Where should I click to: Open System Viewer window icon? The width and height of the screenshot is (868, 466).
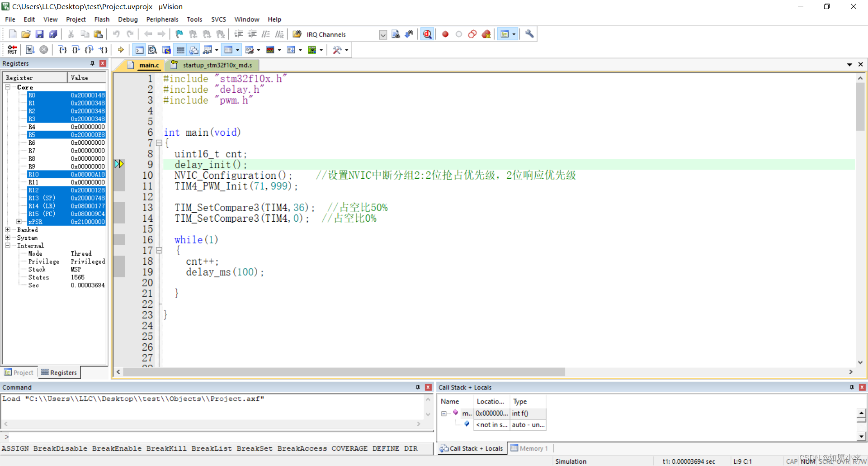[312, 50]
